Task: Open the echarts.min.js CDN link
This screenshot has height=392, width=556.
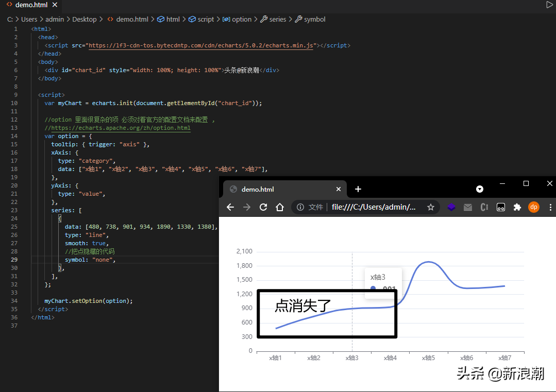Action: [201, 45]
